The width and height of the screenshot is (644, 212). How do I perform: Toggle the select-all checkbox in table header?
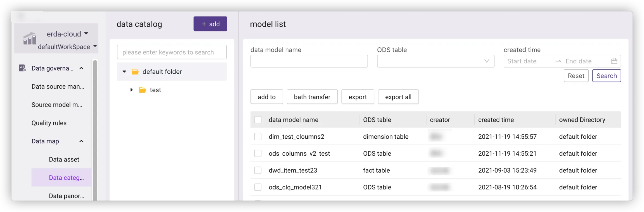pyautogui.click(x=258, y=120)
